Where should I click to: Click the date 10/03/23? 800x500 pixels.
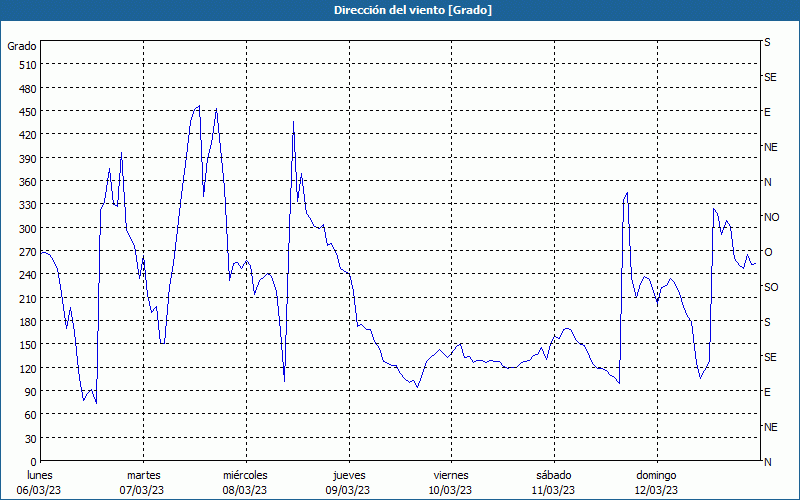(x=451, y=490)
